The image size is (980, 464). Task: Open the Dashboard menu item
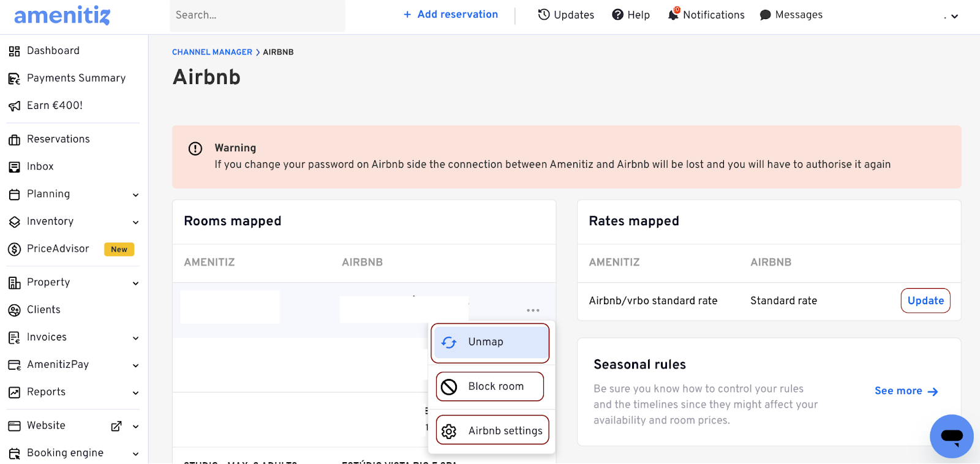click(x=53, y=51)
